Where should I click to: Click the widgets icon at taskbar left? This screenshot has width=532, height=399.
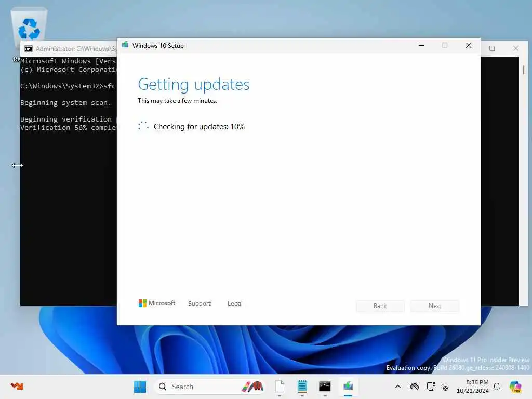17,386
